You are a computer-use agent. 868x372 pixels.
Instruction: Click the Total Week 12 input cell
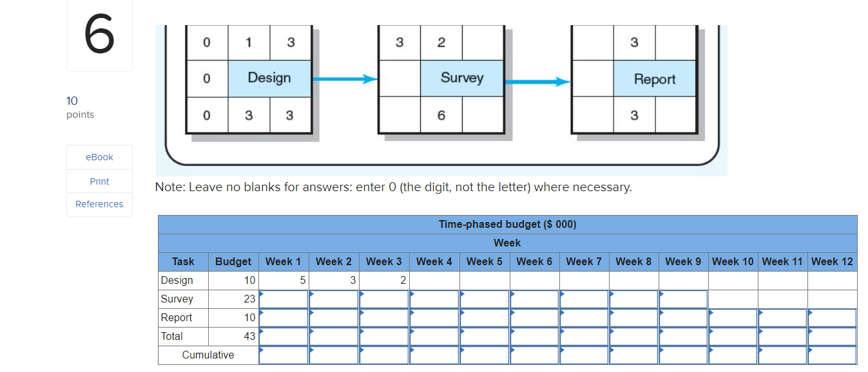pos(832,336)
